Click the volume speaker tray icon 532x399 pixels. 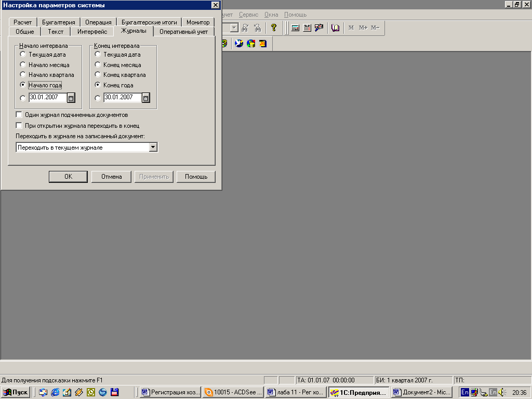[502, 392]
